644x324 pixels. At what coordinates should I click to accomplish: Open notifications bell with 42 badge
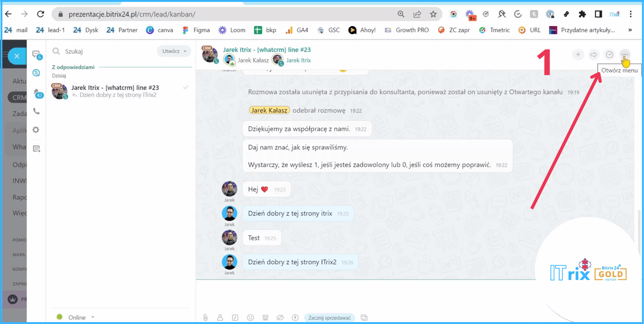pyautogui.click(x=37, y=93)
